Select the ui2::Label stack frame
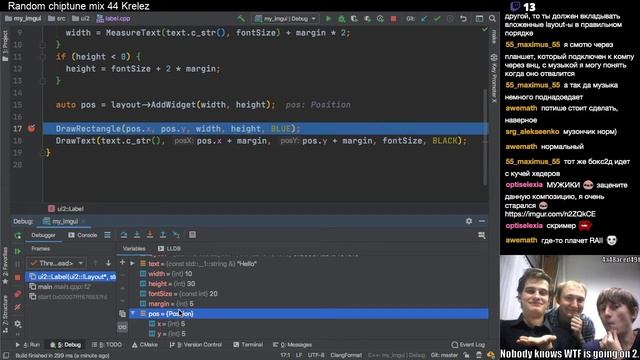The image size is (640, 360). [71, 277]
